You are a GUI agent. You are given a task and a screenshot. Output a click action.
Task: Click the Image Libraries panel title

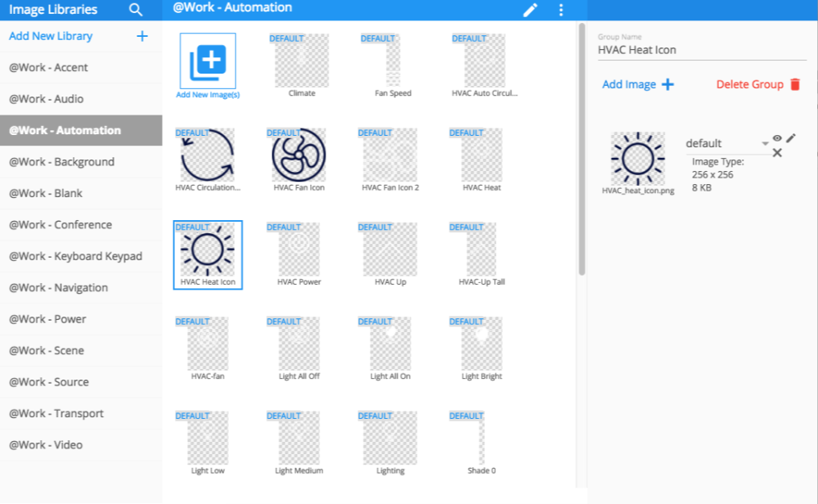(x=53, y=9)
